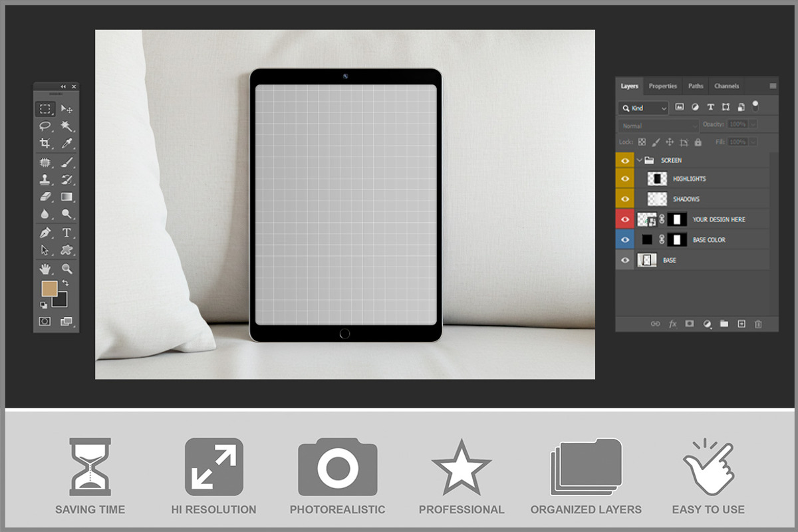Select the YOUR DESIGN HERE smart object thumbnail

click(647, 219)
